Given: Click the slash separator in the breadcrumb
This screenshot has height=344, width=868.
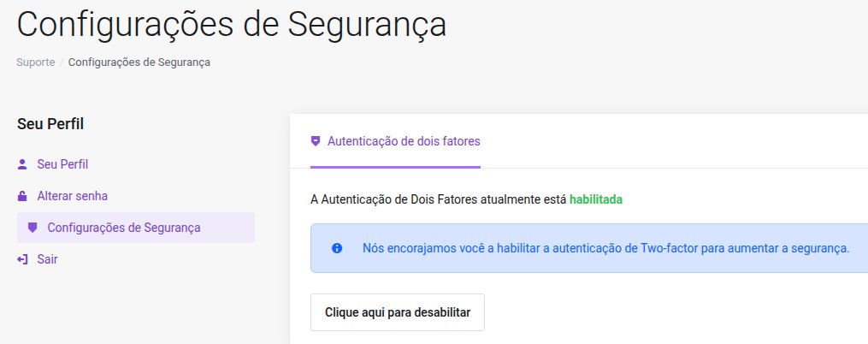Looking at the screenshot, I should point(62,62).
